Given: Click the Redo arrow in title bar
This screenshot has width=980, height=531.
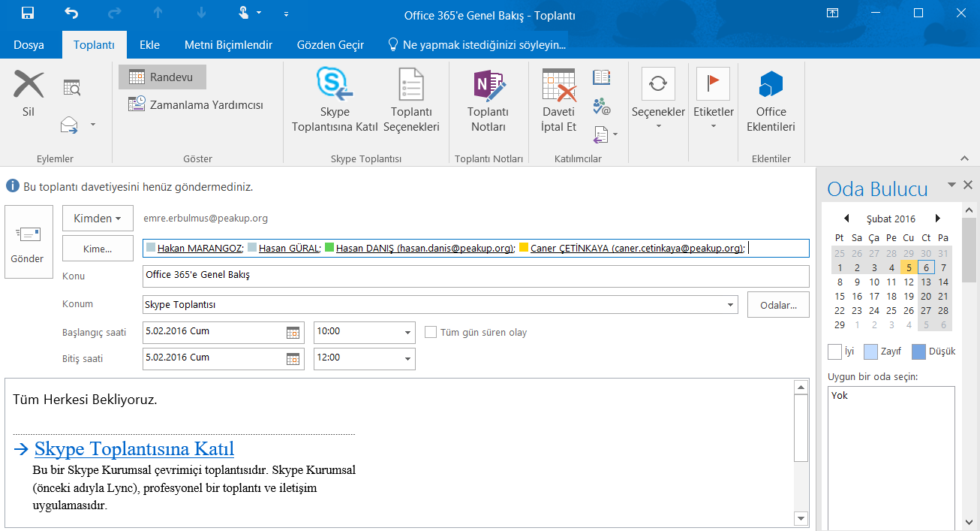Looking at the screenshot, I should [115, 13].
